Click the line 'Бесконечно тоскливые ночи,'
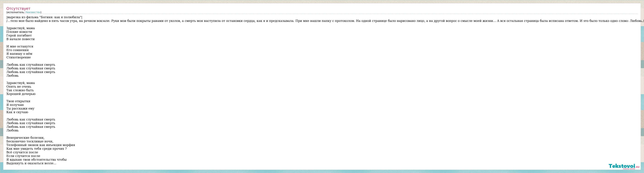 click(30, 142)
